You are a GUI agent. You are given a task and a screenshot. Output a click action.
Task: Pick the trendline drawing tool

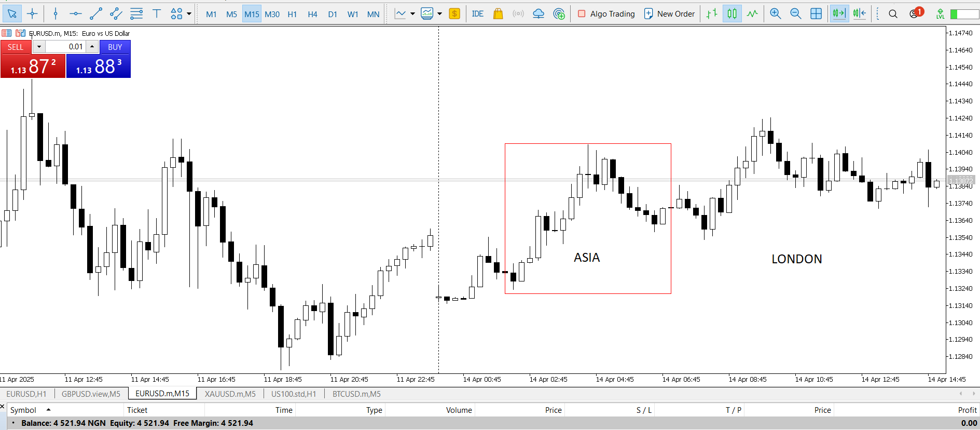click(x=96, y=14)
